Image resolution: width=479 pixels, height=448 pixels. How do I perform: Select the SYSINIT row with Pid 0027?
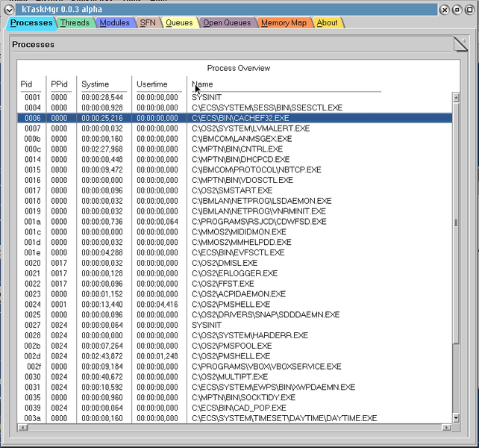[234, 325]
